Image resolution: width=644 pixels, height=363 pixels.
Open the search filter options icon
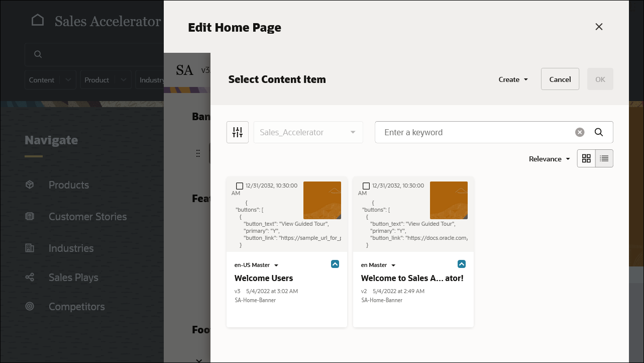(237, 132)
